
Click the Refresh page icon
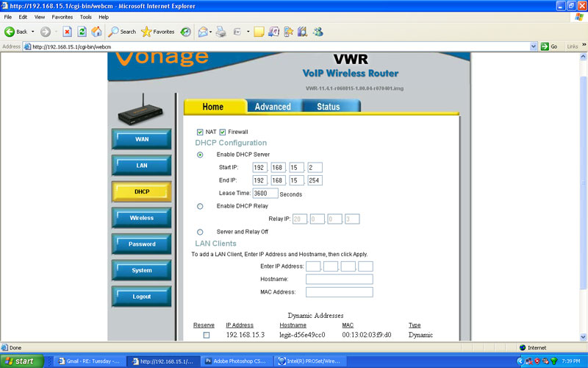pyautogui.click(x=82, y=32)
